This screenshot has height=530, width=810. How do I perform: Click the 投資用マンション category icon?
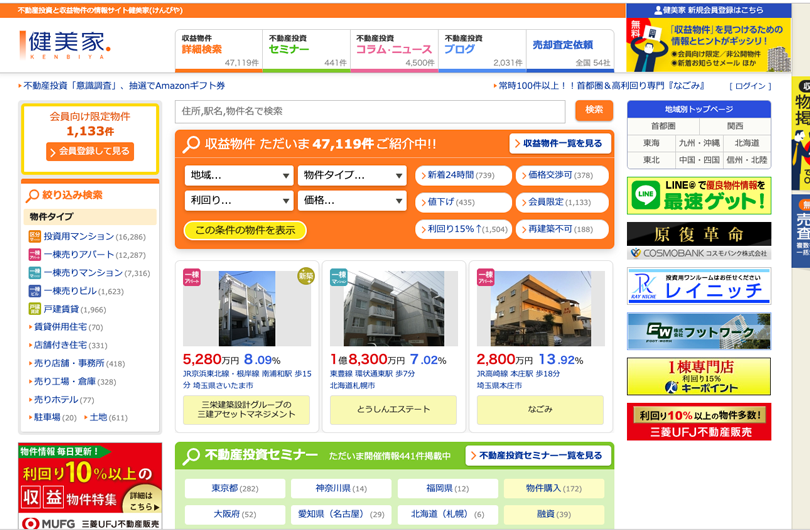tap(35, 237)
